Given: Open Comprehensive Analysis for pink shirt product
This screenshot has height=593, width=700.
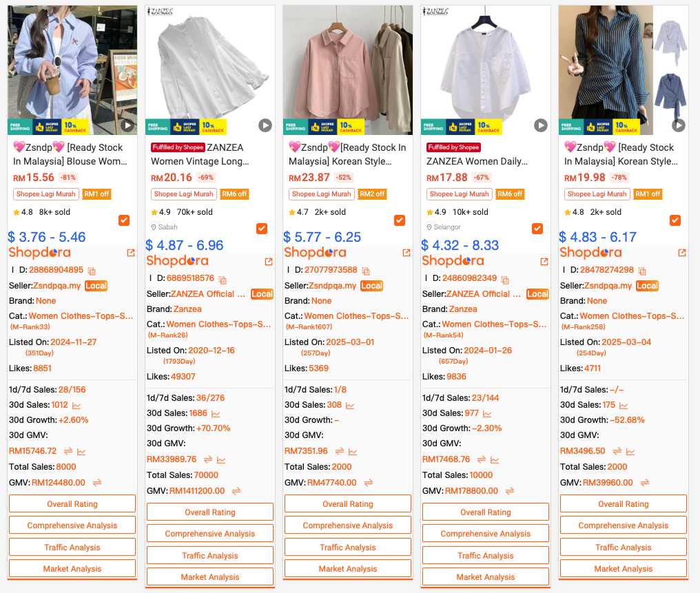Looking at the screenshot, I should pyautogui.click(x=348, y=526).
